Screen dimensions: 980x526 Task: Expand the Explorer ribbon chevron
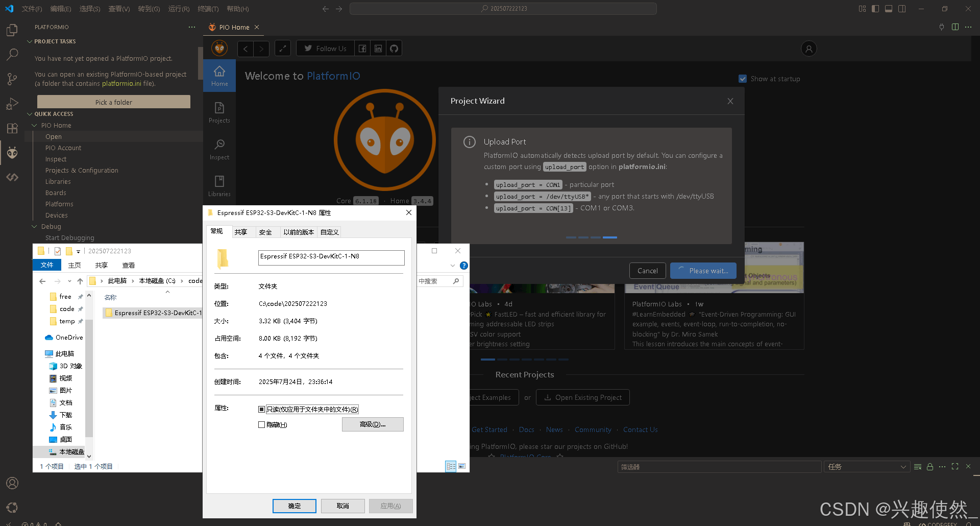(453, 266)
